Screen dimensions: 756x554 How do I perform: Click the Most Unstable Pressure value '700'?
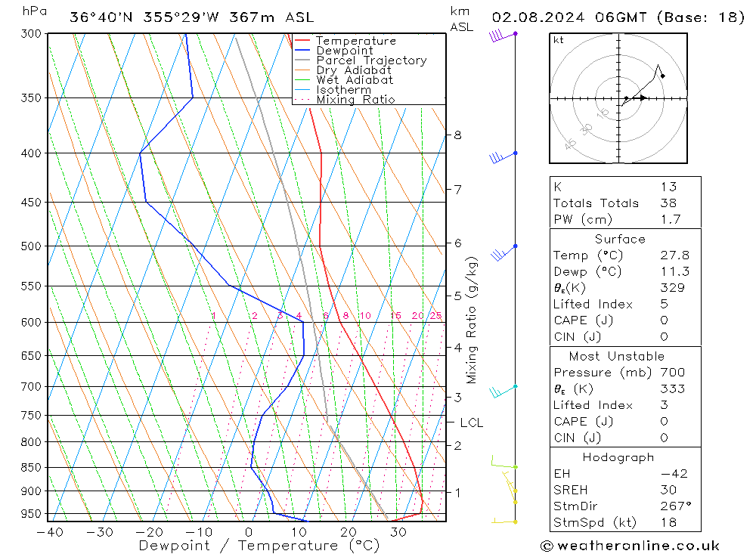point(673,372)
